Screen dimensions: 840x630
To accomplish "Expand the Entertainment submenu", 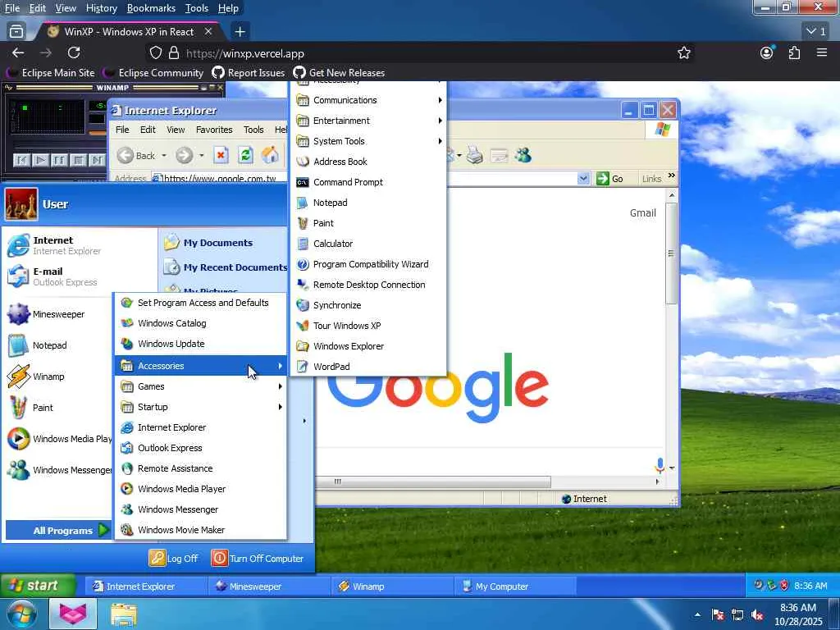I will point(368,121).
